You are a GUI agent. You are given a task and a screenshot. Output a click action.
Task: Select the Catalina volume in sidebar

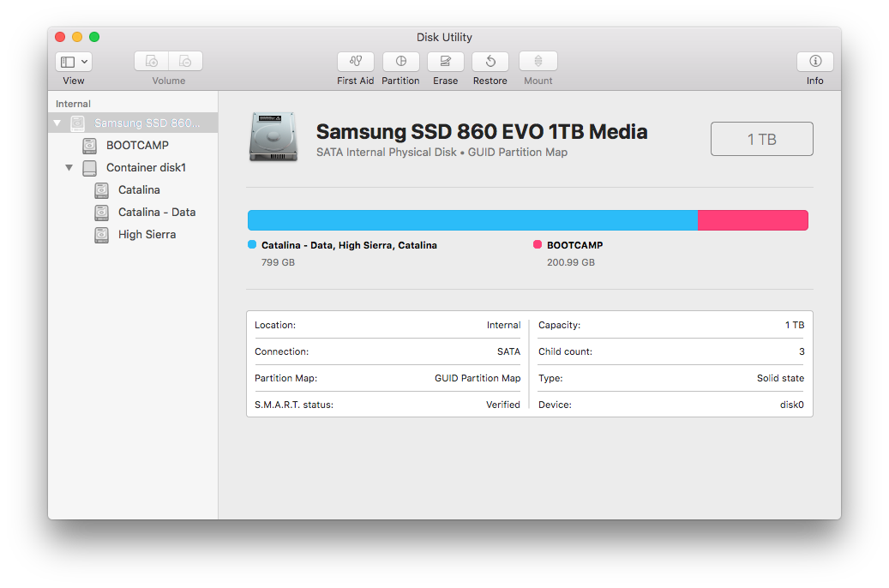click(133, 189)
